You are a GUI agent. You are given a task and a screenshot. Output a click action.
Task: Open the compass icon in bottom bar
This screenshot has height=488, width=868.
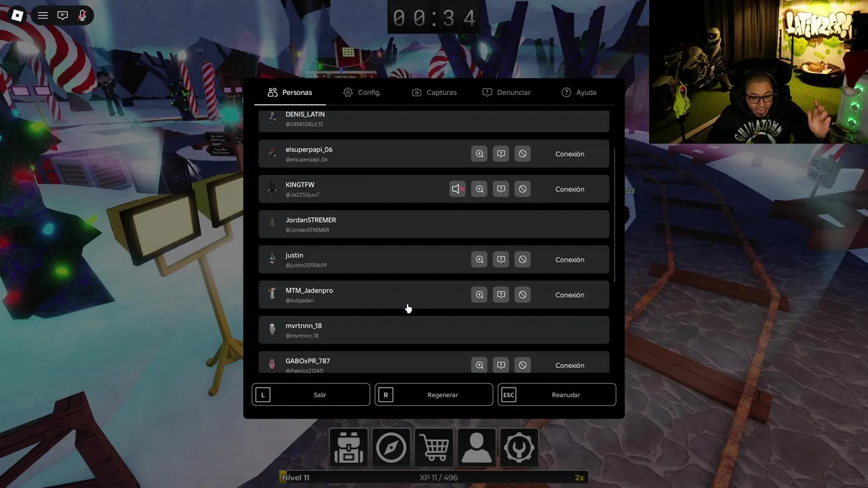(391, 447)
